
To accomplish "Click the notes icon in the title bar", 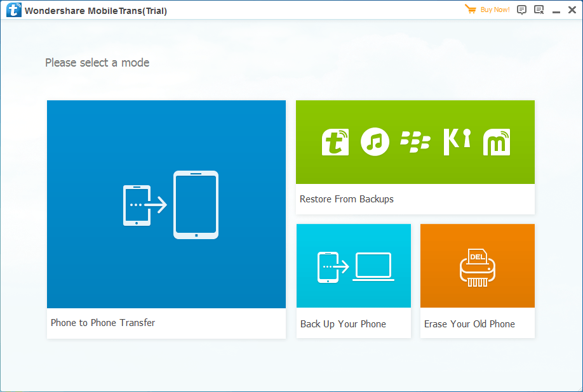I will coord(537,10).
